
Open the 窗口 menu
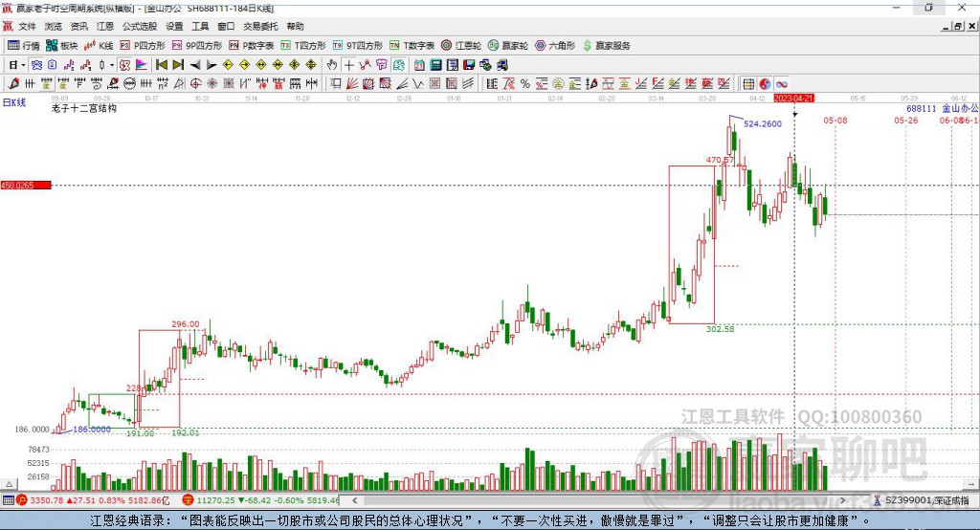point(226,26)
